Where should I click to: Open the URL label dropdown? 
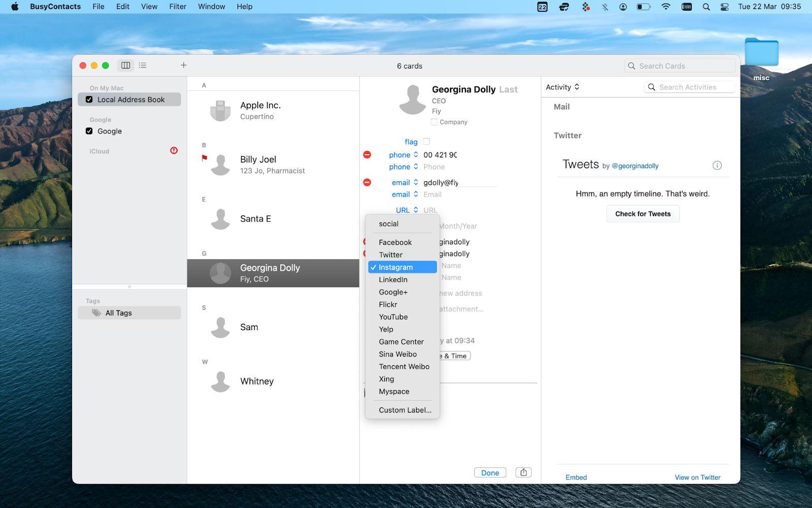[407, 210]
